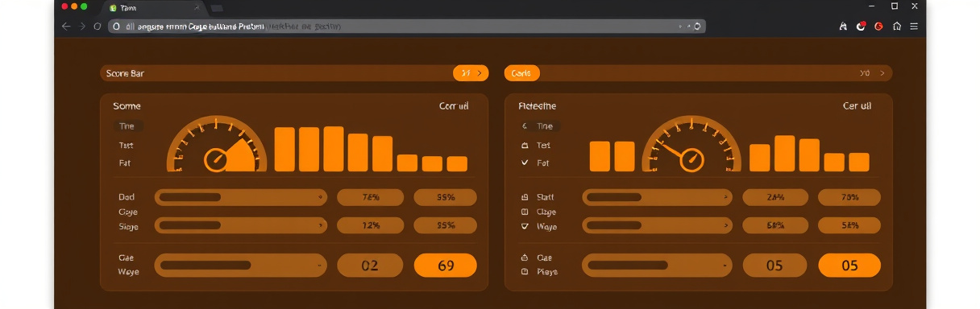This screenshot has width=980, height=309.
Task: Click the icon beside 'Tet' in right panel
Action: tap(525, 146)
